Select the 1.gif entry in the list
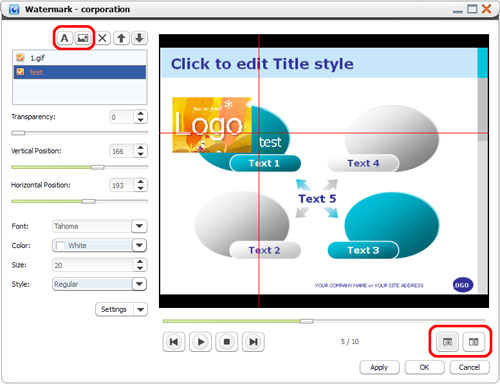The width and height of the screenshot is (500, 384). pyautogui.click(x=80, y=58)
